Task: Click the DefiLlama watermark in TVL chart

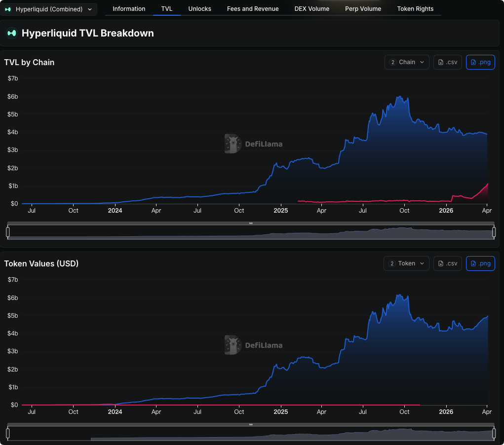Action: click(253, 144)
